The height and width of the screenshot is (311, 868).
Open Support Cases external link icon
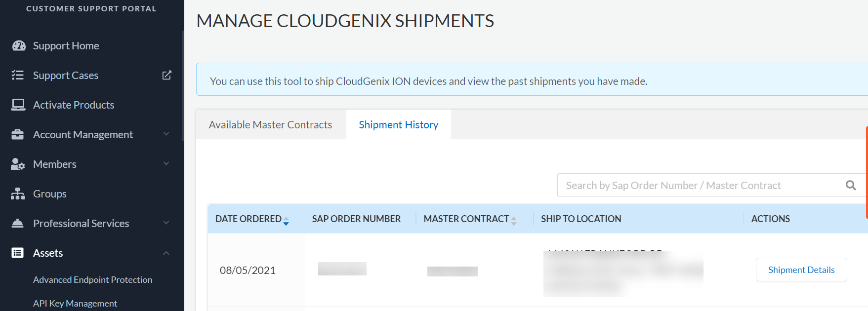click(x=167, y=75)
